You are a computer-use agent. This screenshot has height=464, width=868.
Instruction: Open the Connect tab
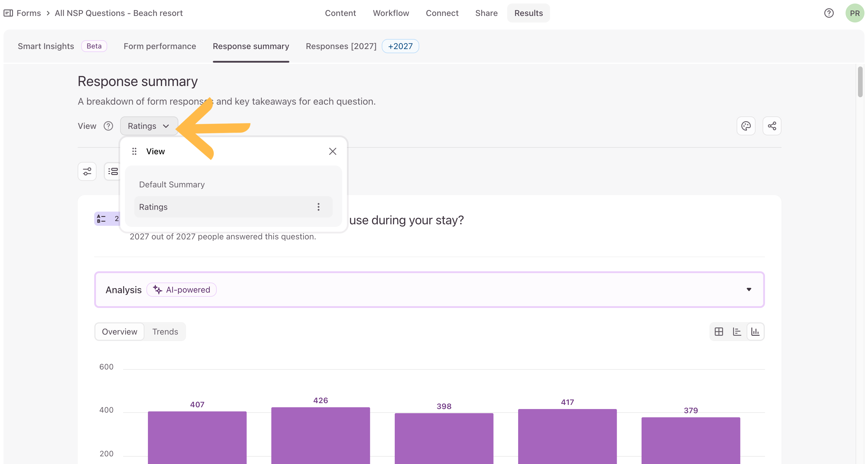442,13
